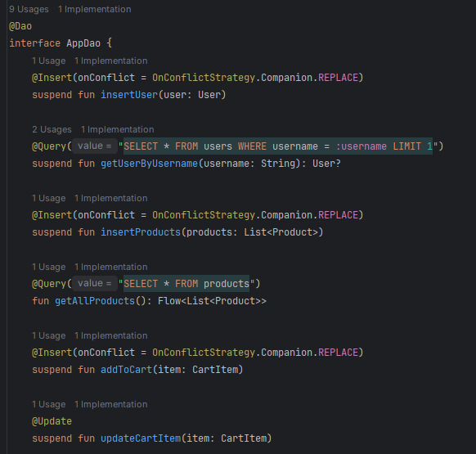Click 'WHERE' keyword in the SQL query
The width and height of the screenshot is (476, 454).
(x=252, y=146)
